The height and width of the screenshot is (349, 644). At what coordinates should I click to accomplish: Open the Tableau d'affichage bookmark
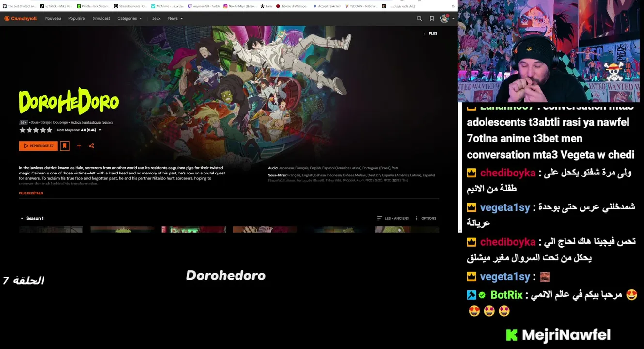coord(292,6)
